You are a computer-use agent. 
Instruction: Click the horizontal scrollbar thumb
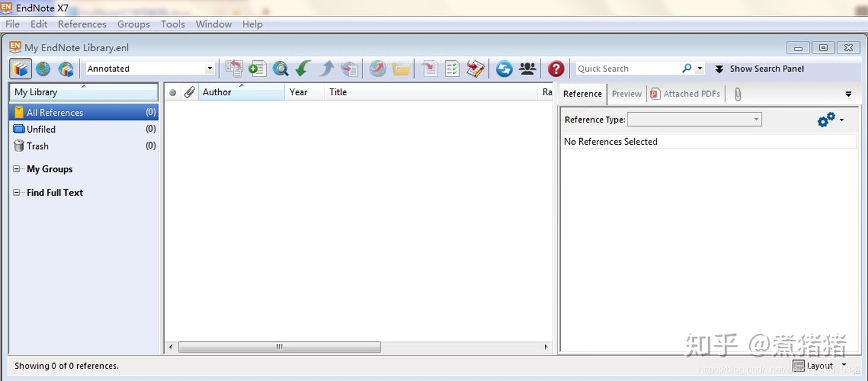[280, 347]
